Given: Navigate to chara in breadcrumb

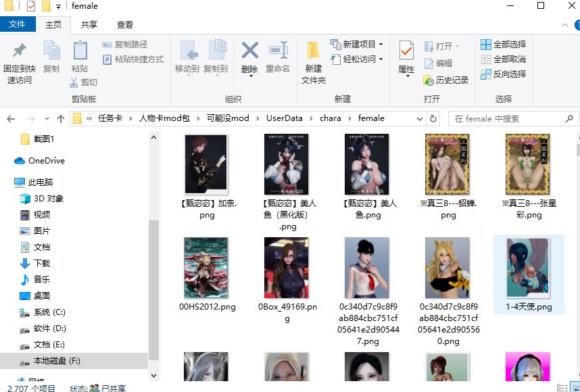Looking at the screenshot, I should (x=331, y=118).
